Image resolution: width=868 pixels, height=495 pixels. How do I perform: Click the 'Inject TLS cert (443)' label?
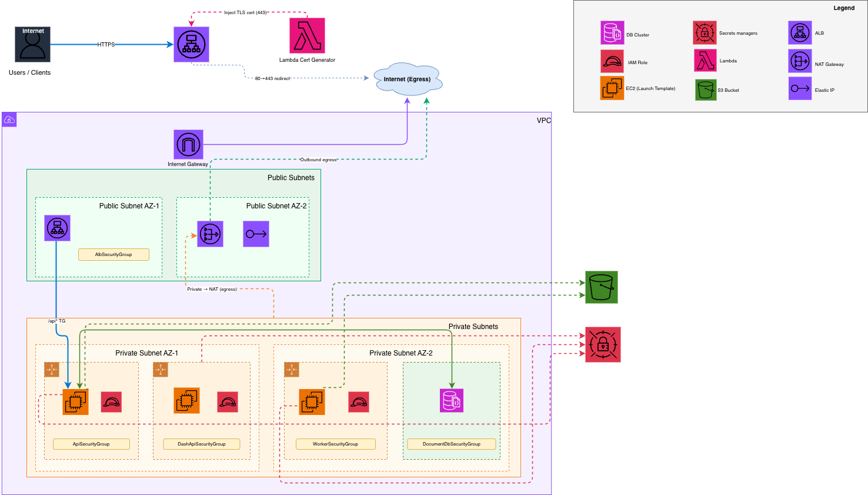pos(245,12)
